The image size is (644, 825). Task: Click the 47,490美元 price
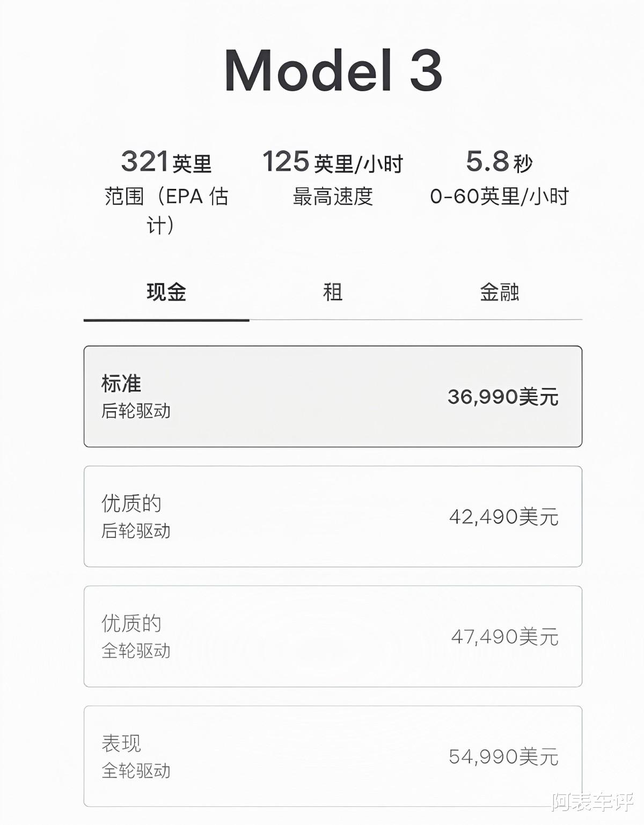pyautogui.click(x=504, y=637)
